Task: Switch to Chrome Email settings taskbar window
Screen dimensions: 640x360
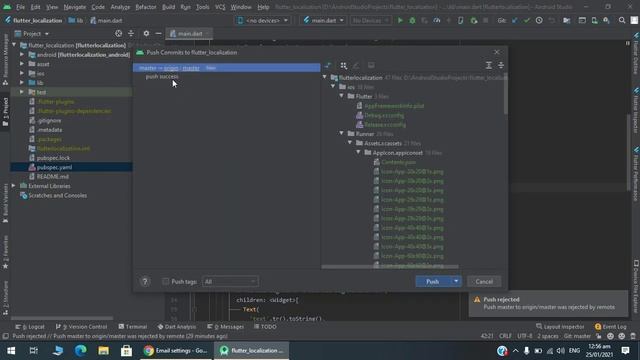Action: pos(176,351)
